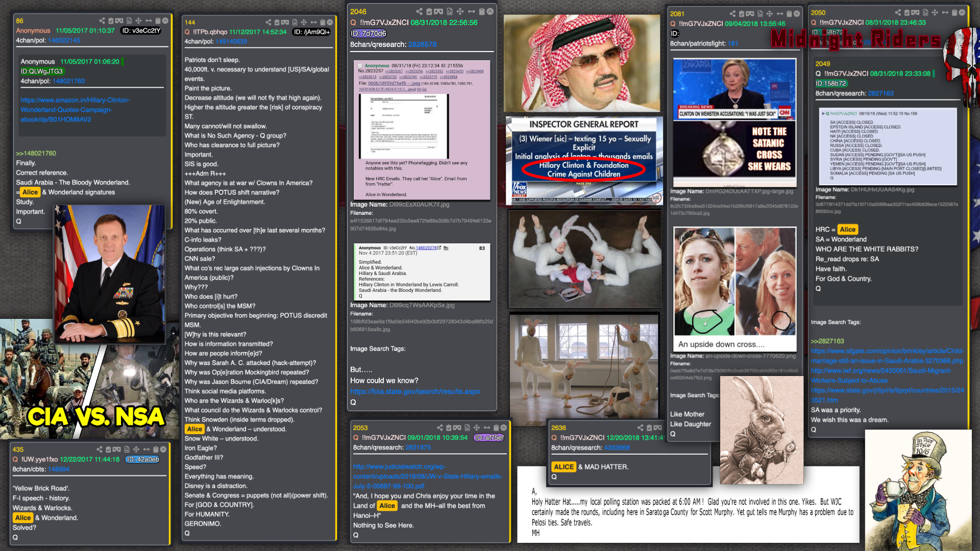Screen dimensions: 980x551
Task: Click the clipboard copy icon on post 144
Action: pyautogui.click(x=323, y=22)
